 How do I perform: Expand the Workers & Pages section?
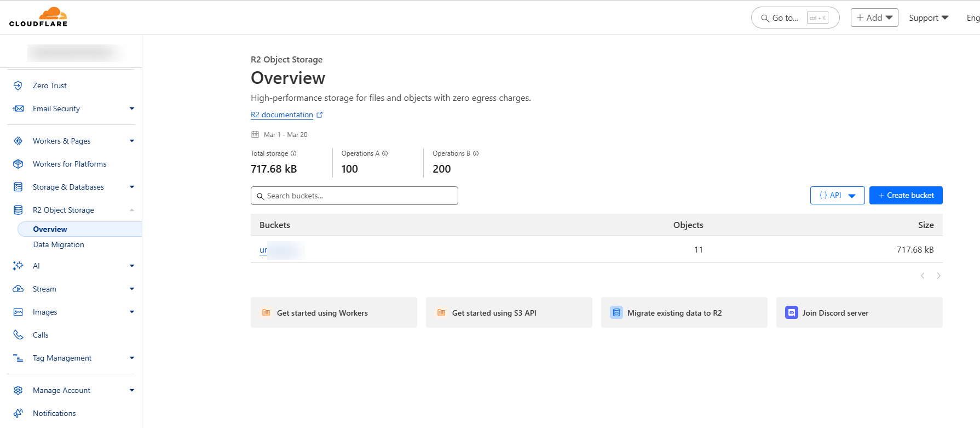tap(131, 141)
